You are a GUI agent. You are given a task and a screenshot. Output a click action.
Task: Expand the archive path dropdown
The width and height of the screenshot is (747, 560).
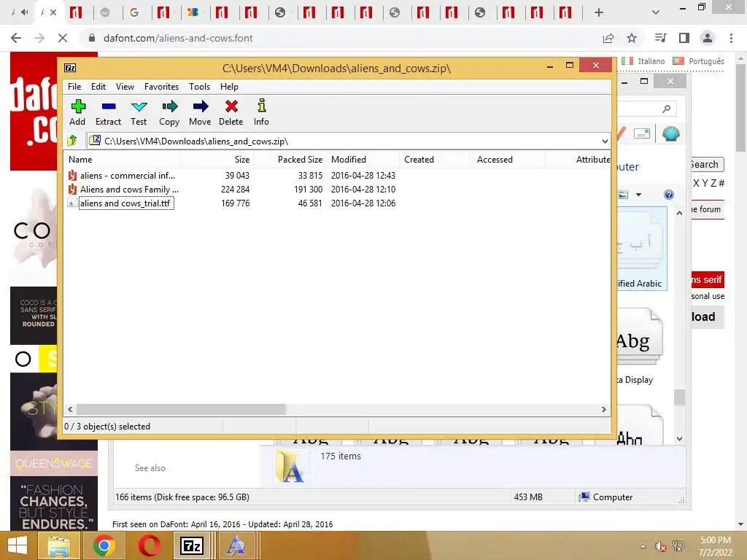[605, 141]
